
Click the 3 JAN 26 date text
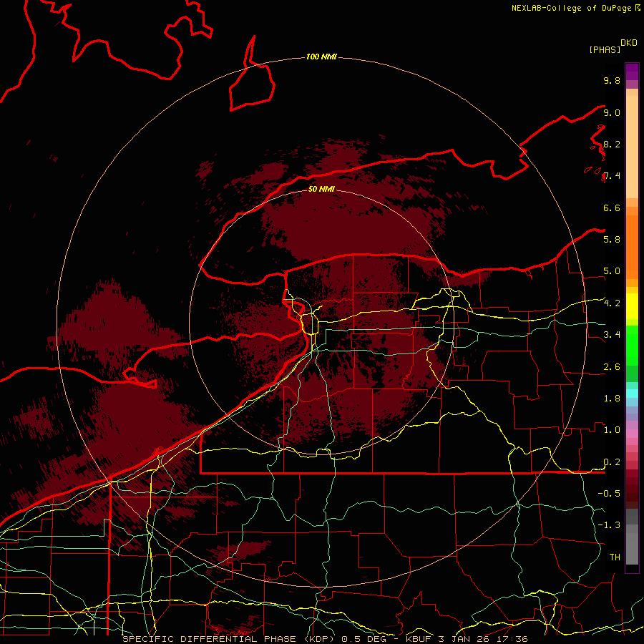point(463,639)
